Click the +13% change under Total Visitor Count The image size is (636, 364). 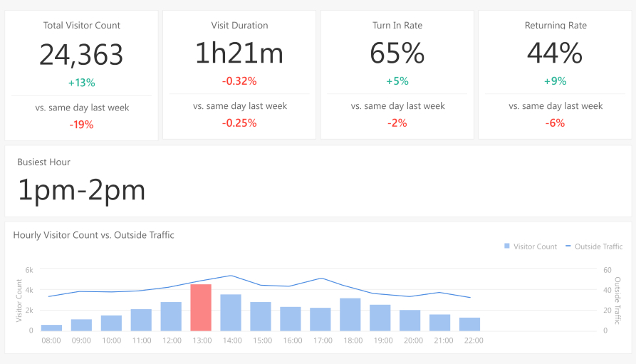pyautogui.click(x=81, y=83)
